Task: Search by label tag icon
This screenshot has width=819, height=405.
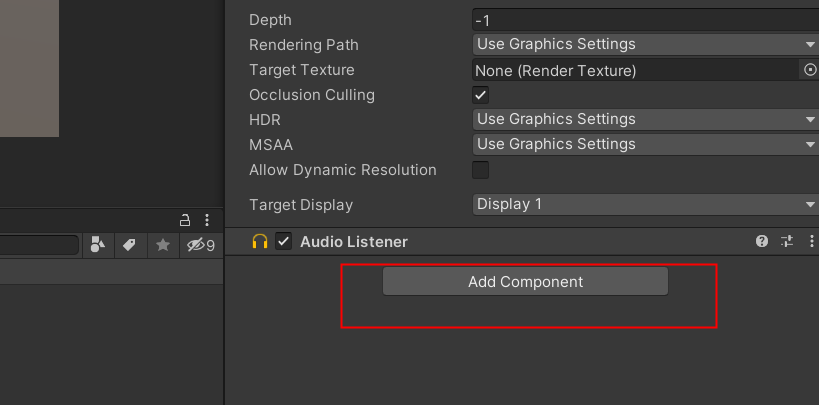Action: (130, 245)
